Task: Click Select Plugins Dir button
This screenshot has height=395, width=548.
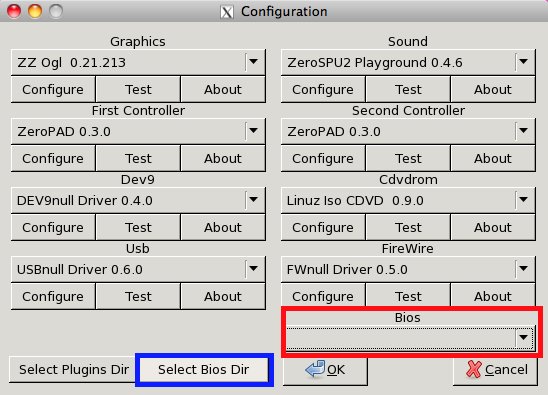Action: click(x=73, y=369)
